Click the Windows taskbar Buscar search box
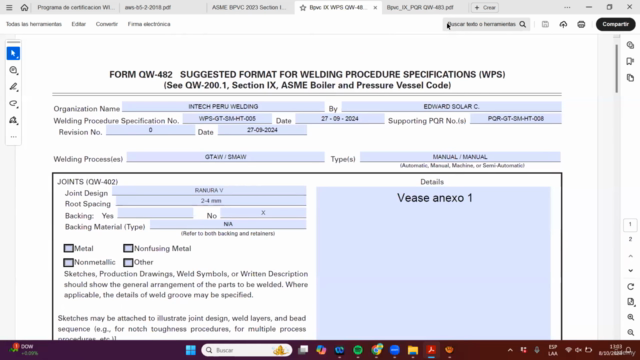Screen dimensions: 640x360 [x=247, y=350]
